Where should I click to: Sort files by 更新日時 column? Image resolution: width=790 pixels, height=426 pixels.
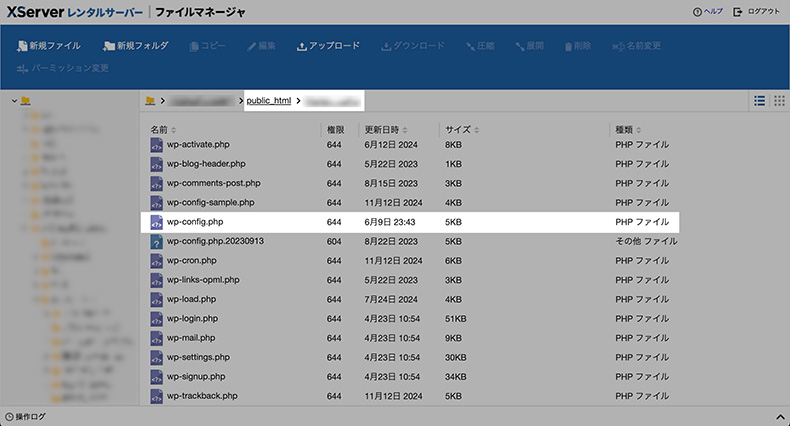click(386, 130)
